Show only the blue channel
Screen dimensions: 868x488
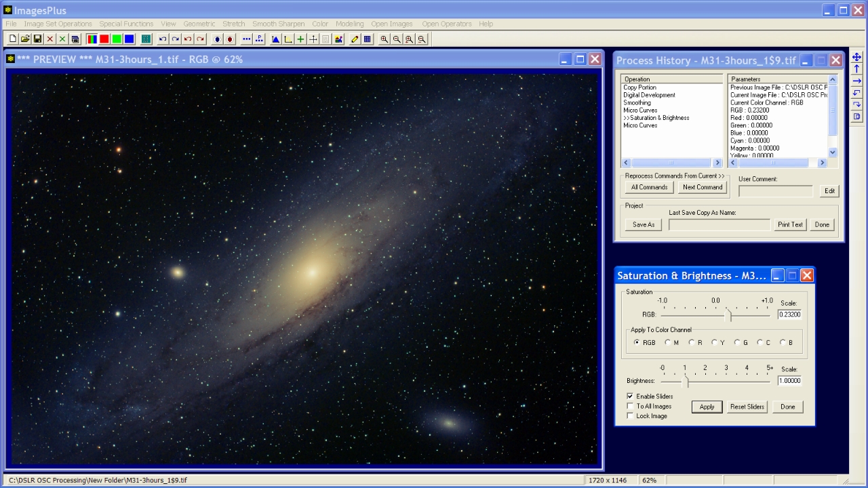tap(130, 39)
